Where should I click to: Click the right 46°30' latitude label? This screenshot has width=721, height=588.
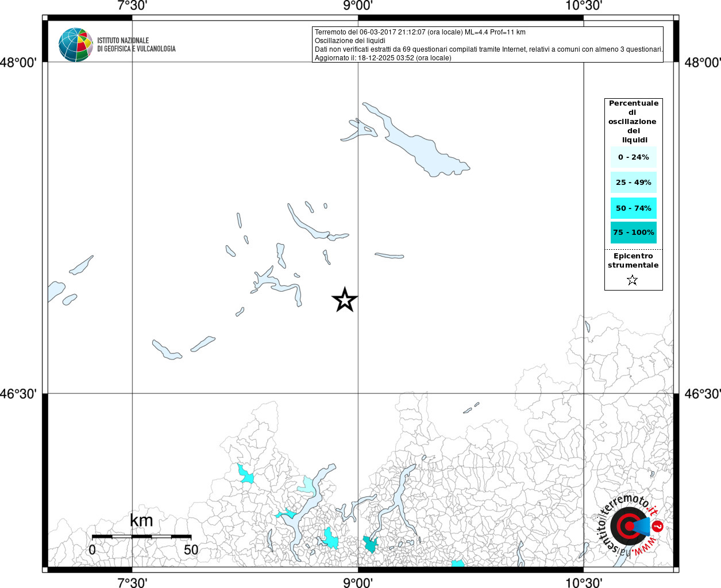[702, 394]
